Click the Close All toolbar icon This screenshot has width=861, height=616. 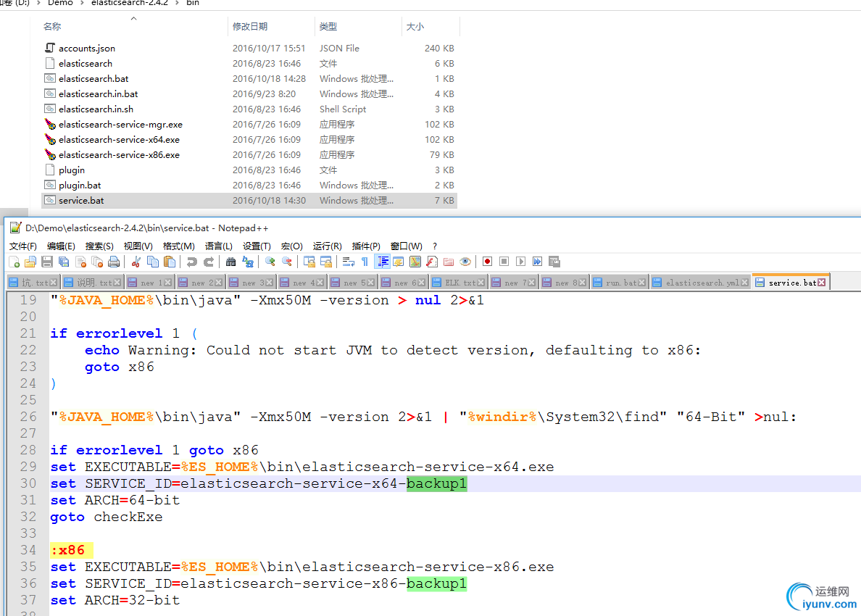pos(97,262)
